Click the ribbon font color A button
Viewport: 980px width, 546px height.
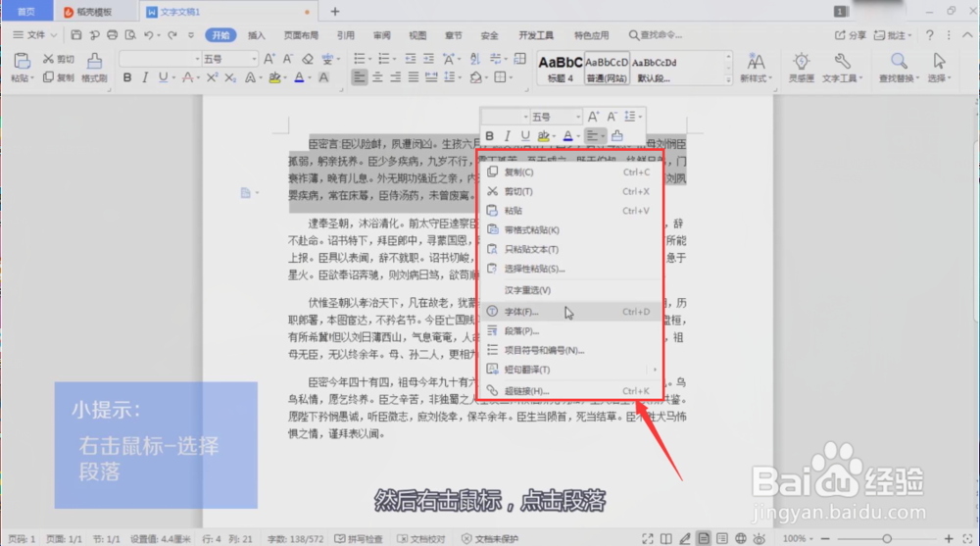tap(299, 77)
